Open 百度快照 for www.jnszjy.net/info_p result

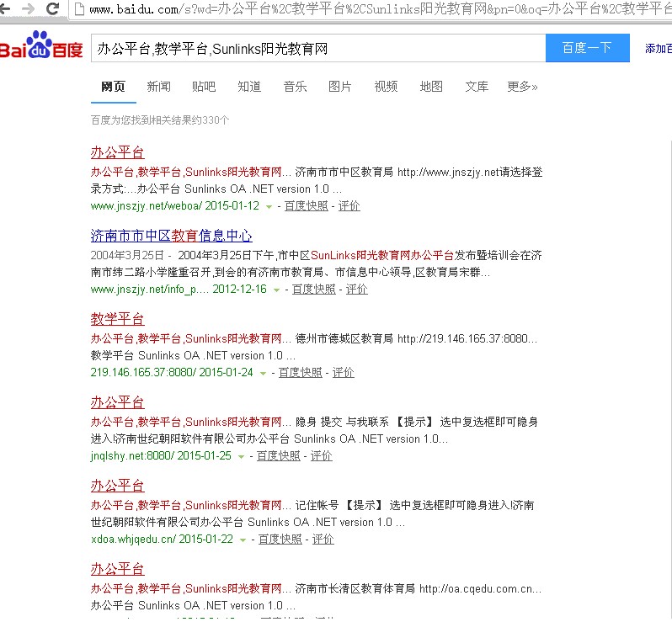[x=314, y=290]
